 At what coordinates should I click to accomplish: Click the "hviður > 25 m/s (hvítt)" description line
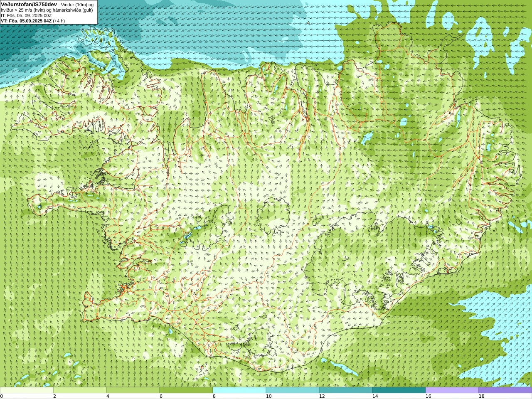47,10
